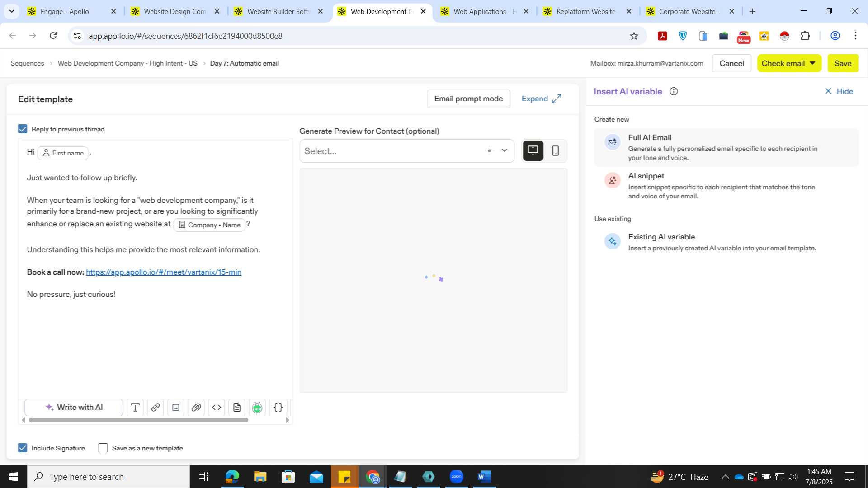
Task: View site information icon in address bar
Action: click(77, 36)
